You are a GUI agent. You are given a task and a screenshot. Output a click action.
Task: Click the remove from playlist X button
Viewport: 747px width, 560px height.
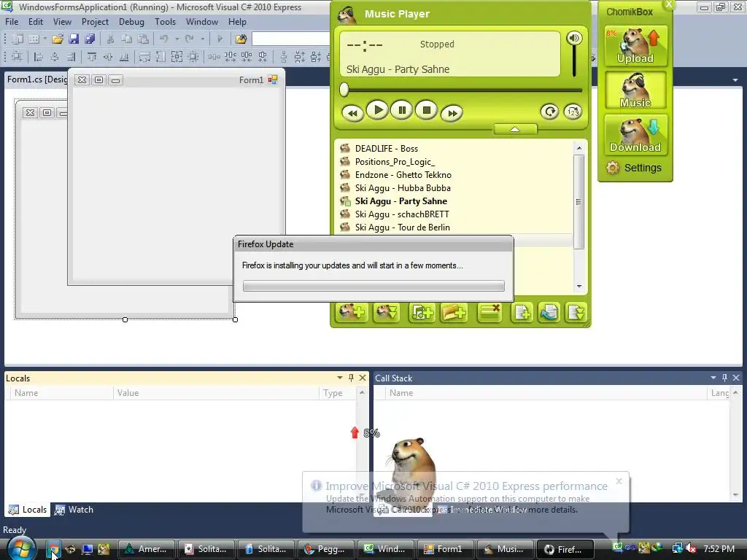click(489, 312)
